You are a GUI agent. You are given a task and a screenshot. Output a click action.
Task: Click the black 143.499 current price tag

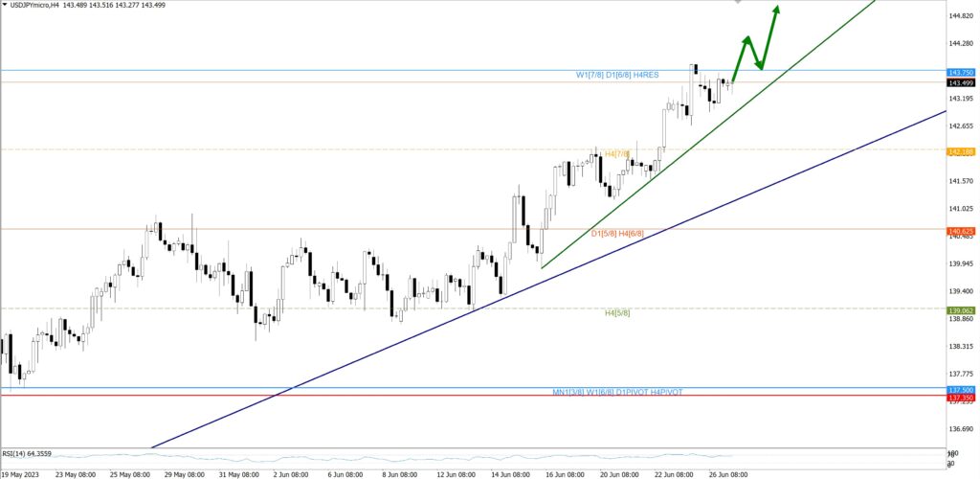[960, 83]
